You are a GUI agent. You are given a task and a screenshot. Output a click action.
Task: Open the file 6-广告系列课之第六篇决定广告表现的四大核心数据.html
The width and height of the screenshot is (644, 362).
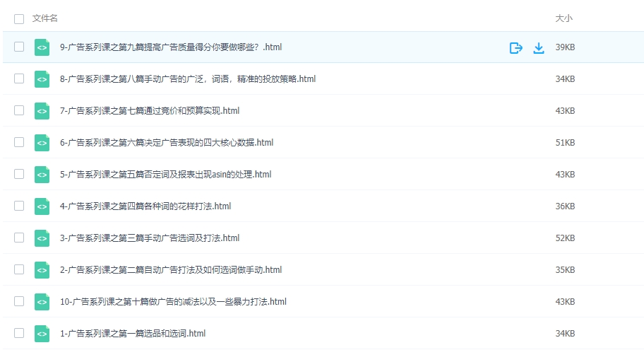point(167,143)
